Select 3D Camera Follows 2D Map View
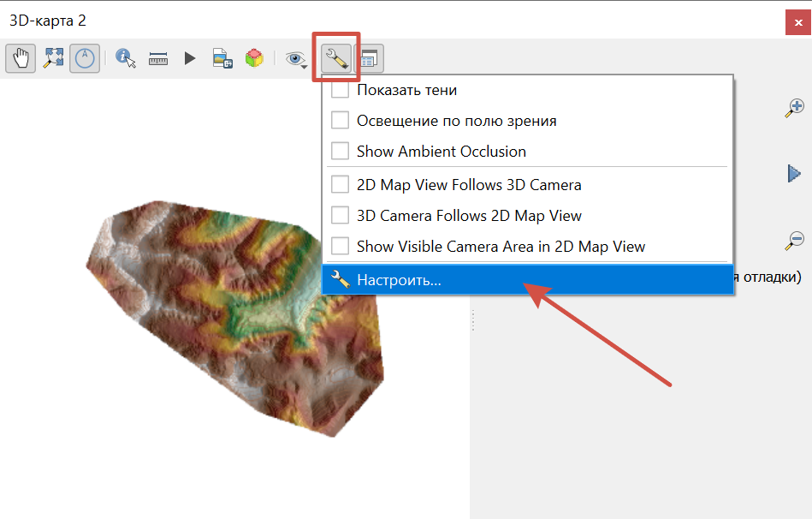812x519 pixels. click(x=341, y=216)
